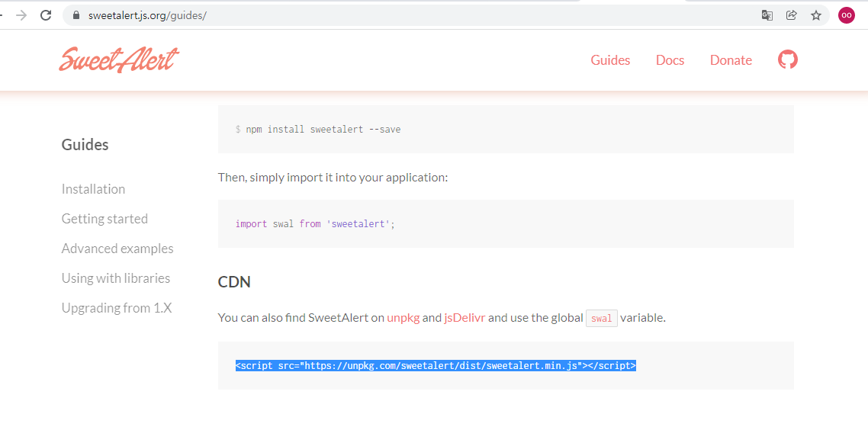Viewport: 868px width, 446px height.
Task: Open the profile avatar icon
Action: coord(847,15)
